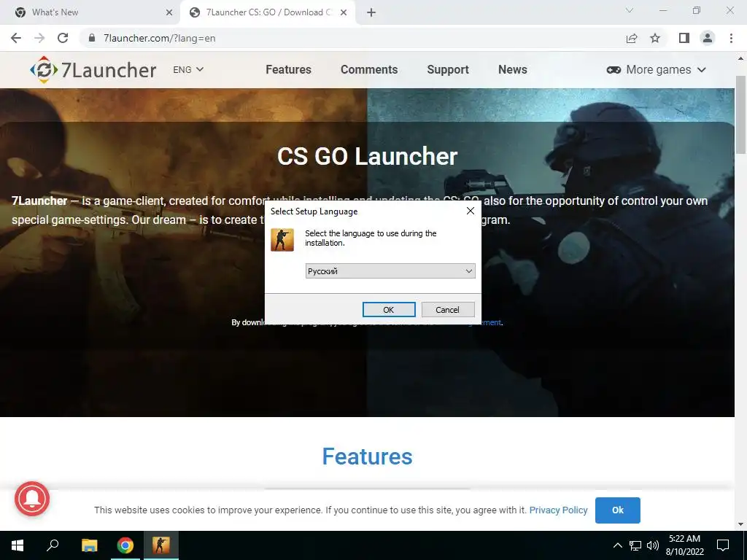Click Chrome icon on taskbar
The height and width of the screenshot is (560, 747).
pyautogui.click(x=125, y=545)
